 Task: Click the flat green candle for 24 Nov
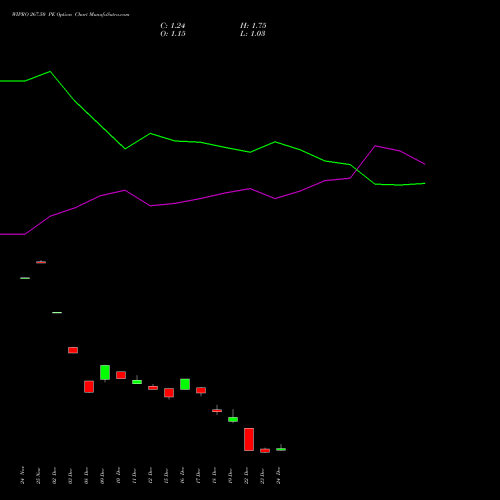click(x=25, y=278)
